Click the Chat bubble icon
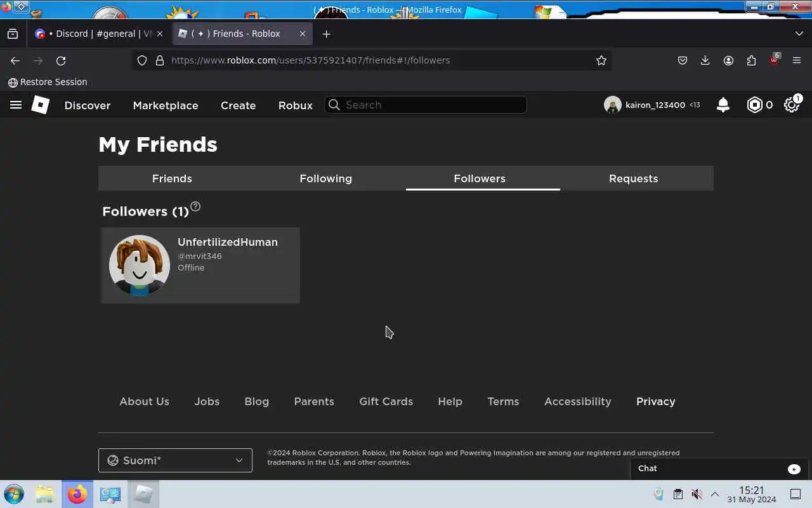This screenshot has height=508, width=812. (x=794, y=469)
